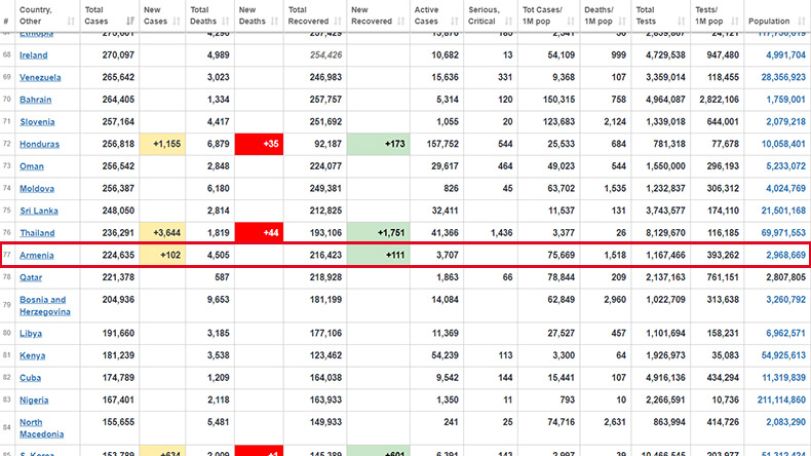Open Bahrain population link 1,759,001
This screenshot has width=811, height=456.
pos(786,100)
